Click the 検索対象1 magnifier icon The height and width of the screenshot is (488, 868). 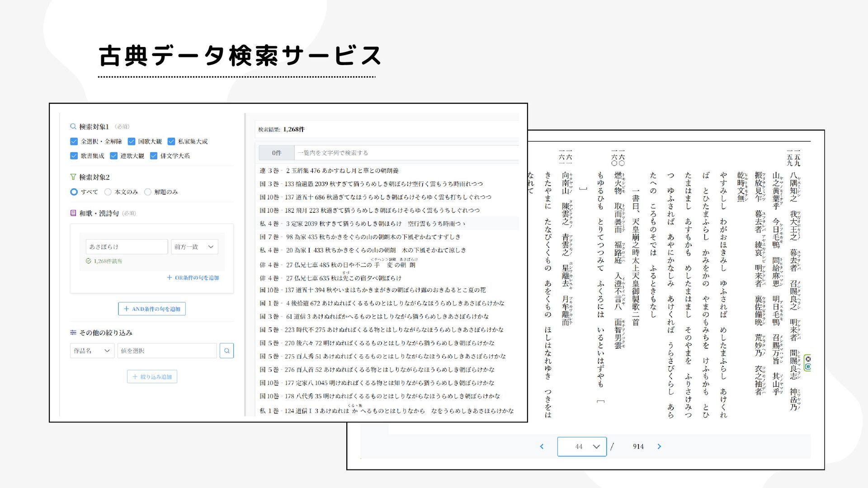[73, 127]
